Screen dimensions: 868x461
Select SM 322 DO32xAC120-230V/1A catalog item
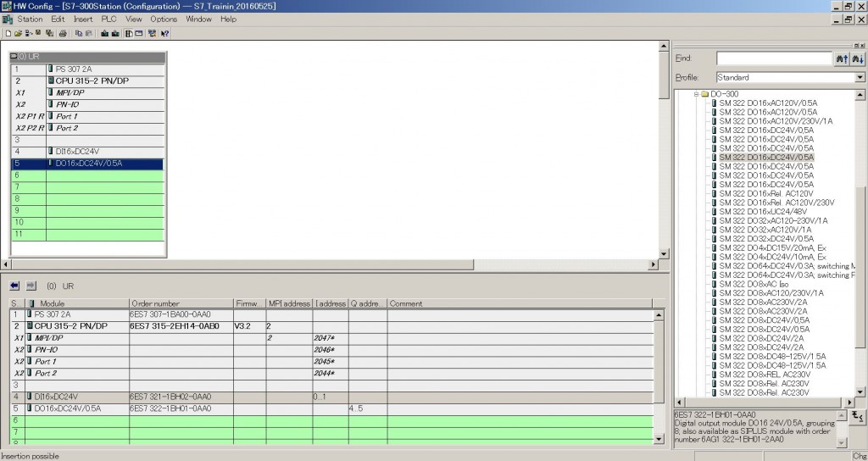pyautogui.click(x=773, y=220)
